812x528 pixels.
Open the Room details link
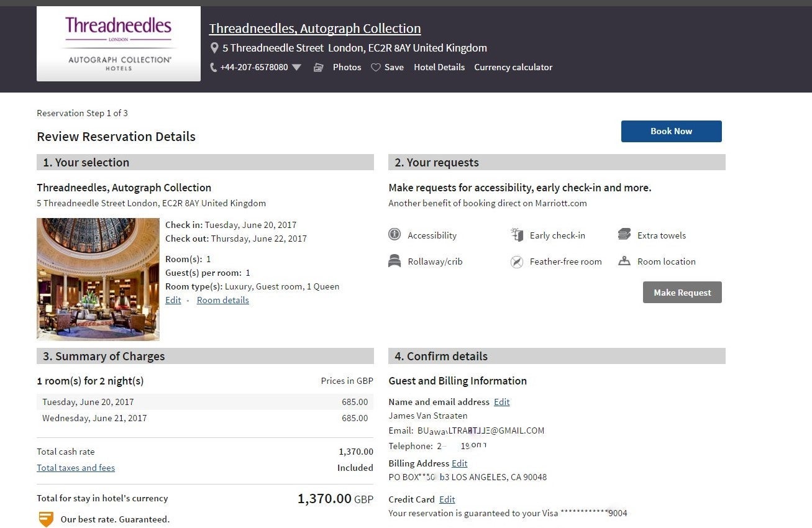tap(222, 300)
